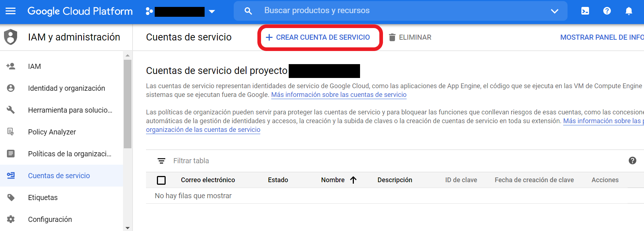Click the Policy Analyzer document icon

(11, 132)
